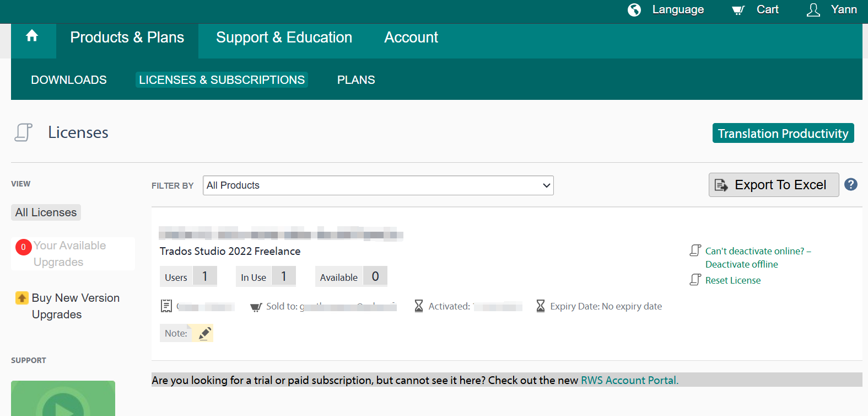Image resolution: width=868 pixels, height=416 pixels.
Task: Click the Note: label
Action: [176, 333]
